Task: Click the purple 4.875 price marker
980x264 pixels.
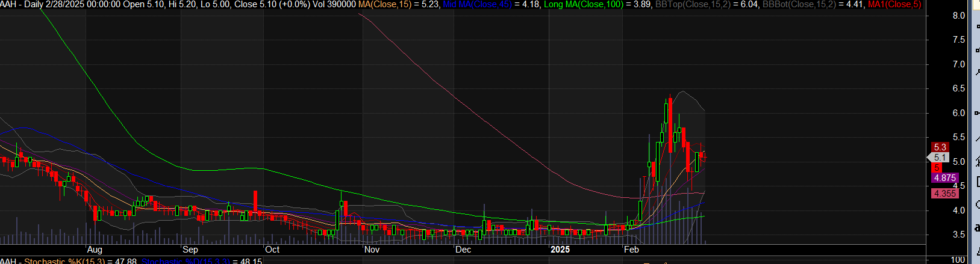Action: pos(944,178)
